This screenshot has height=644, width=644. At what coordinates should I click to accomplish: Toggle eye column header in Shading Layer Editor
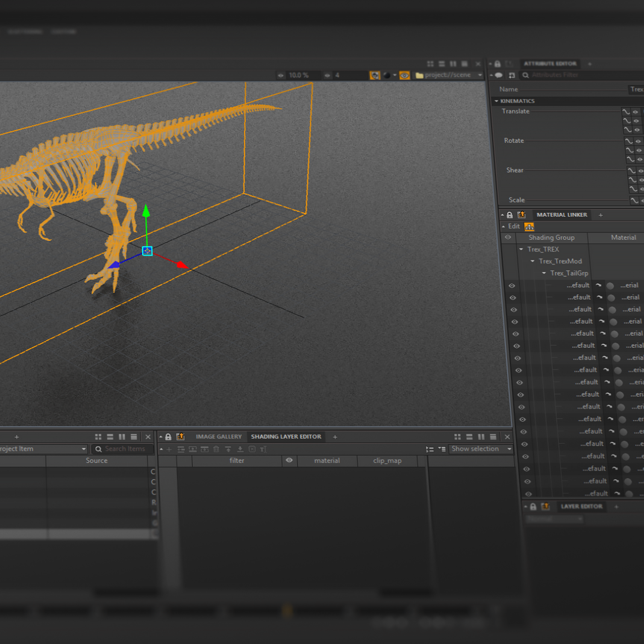[289, 460]
